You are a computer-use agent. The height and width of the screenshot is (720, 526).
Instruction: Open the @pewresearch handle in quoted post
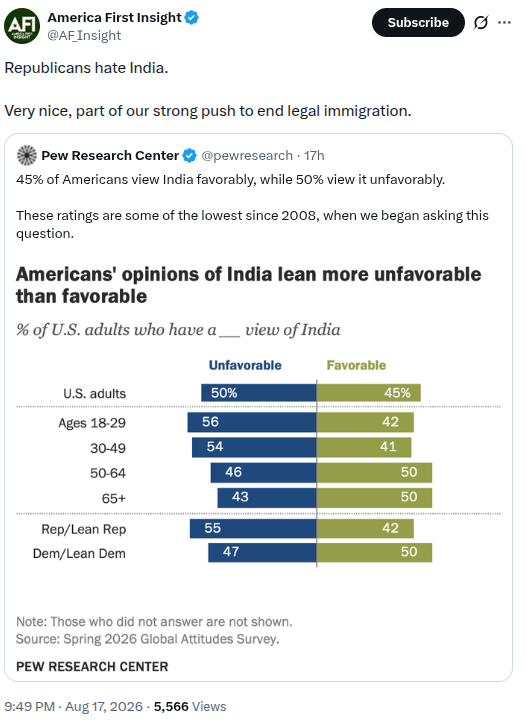click(247, 156)
